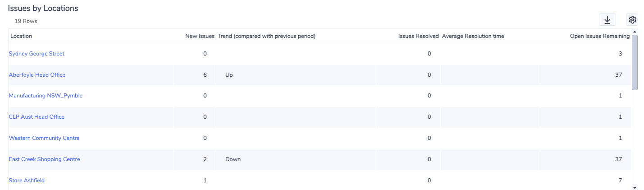Image resolution: width=644 pixels, height=190 pixels.
Task: Open the table settings gear
Action: [632, 19]
